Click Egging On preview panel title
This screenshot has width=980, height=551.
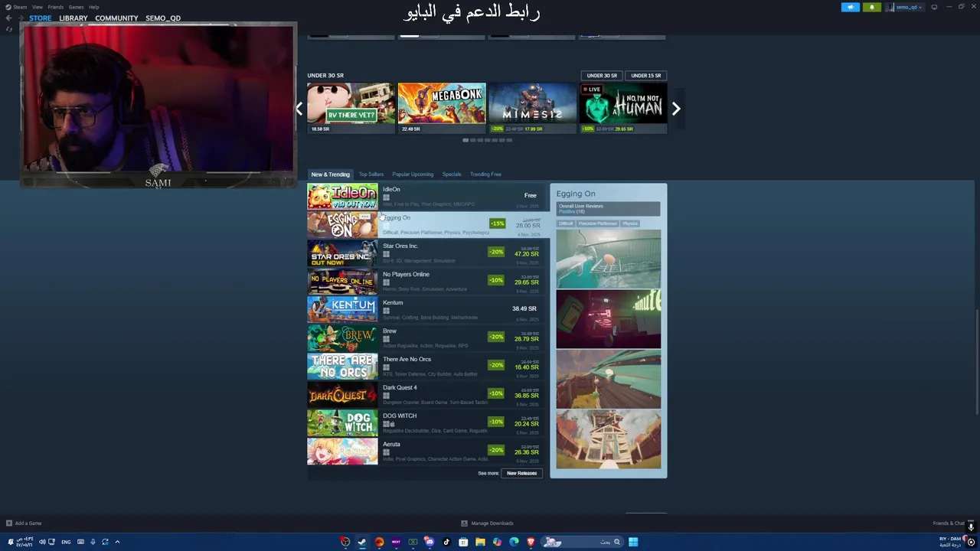576,194
